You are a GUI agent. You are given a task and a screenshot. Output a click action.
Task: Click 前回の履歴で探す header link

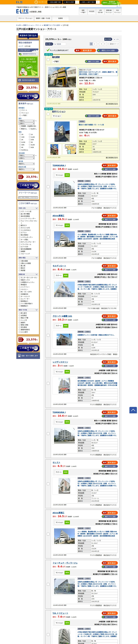click(x=55, y=2)
